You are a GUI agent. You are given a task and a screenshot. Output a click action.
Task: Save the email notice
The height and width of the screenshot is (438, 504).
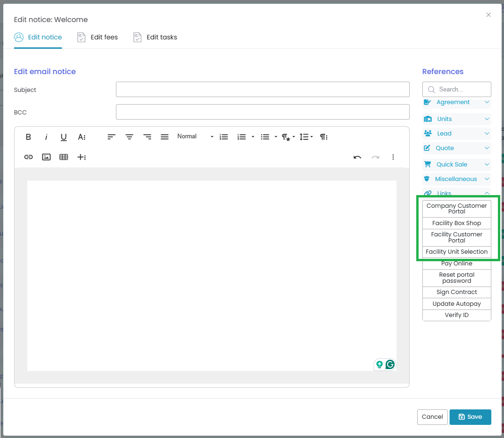pos(470,417)
